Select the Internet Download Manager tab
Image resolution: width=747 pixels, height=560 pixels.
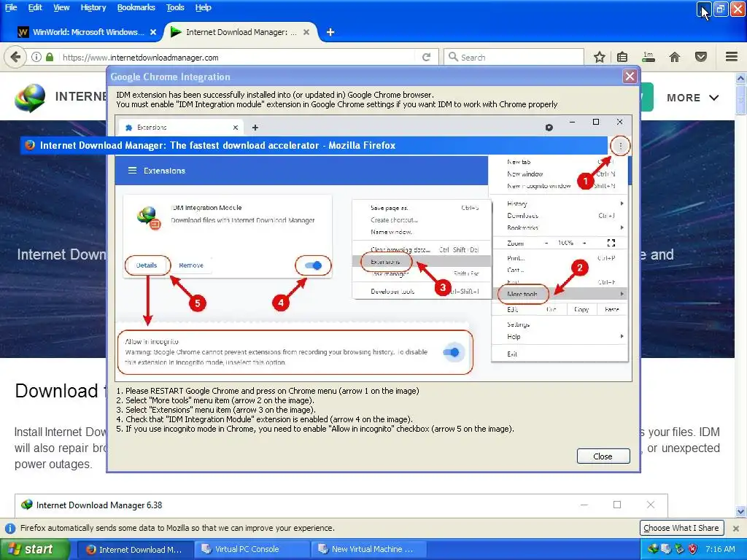241,32
